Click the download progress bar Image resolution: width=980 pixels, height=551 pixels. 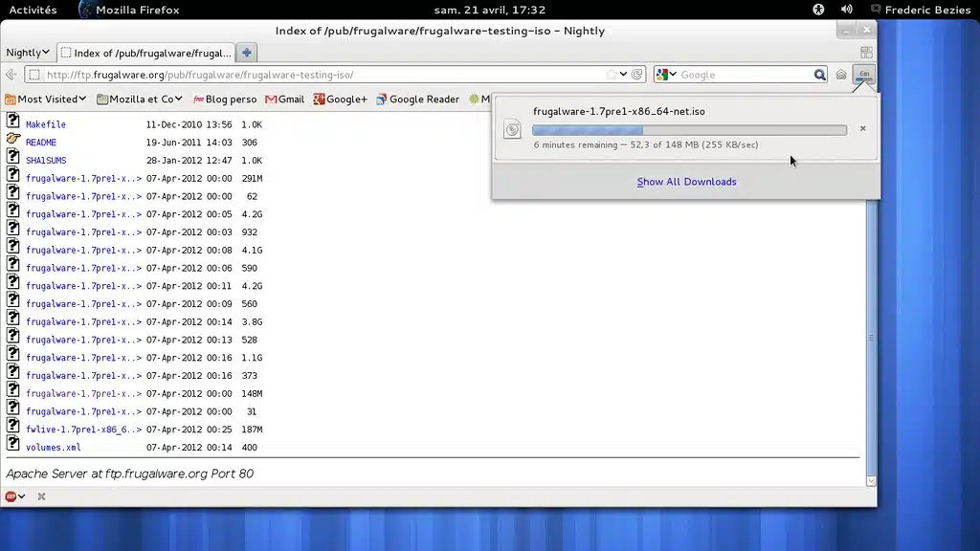[x=689, y=130]
